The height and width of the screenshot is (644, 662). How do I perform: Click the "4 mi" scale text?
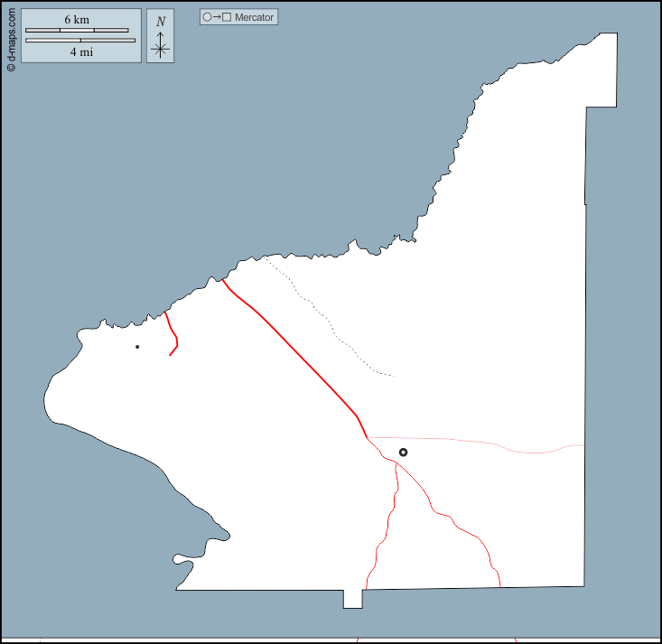pyautogui.click(x=80, y=51)
